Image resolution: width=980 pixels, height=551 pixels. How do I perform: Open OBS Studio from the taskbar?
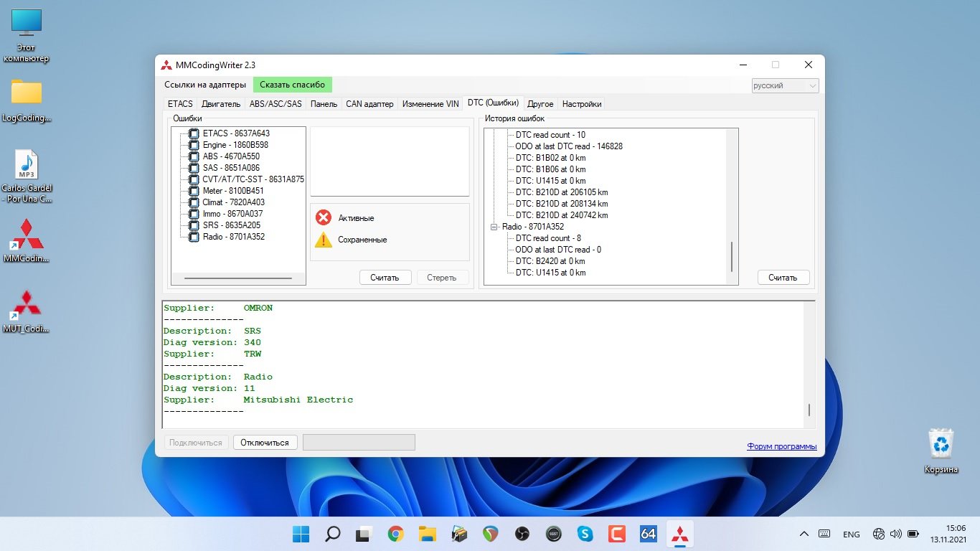click(522, 534)
